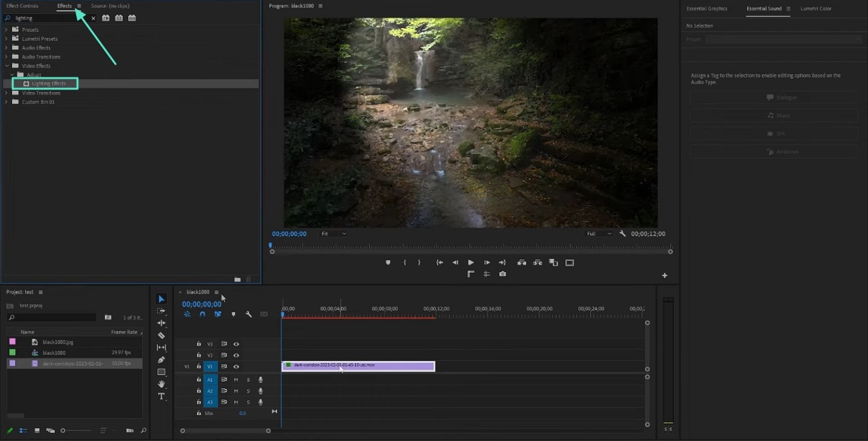Viewport: 868px width, 441px height.
Task: Click Export Frame camera icon
Action: [502, 274]
